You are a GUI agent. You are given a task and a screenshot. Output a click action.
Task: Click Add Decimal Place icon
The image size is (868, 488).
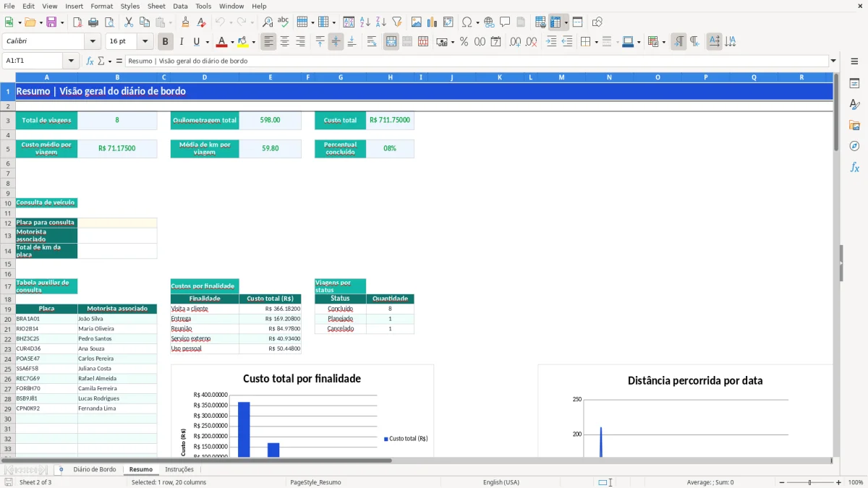[516, 42]
